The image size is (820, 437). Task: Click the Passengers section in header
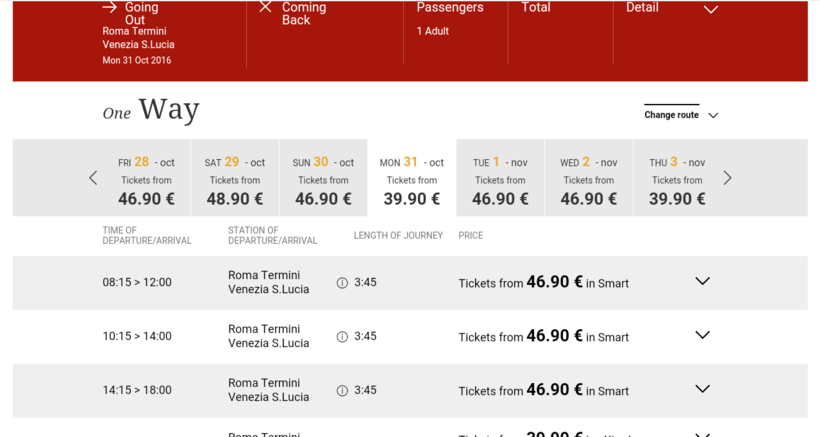(449, 18)
